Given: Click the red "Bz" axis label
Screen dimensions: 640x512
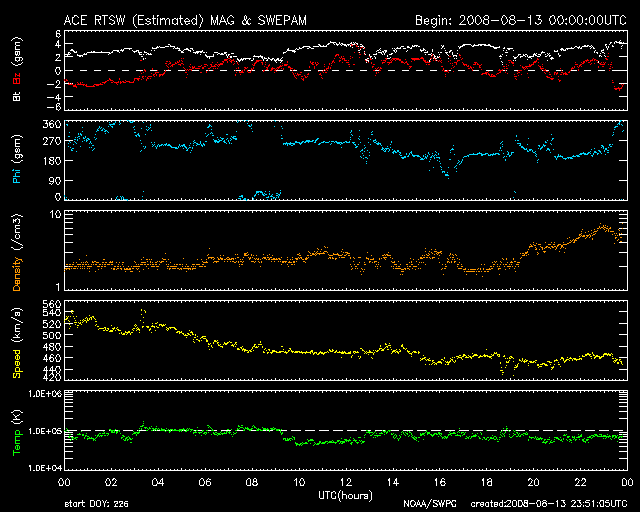Looking at the screenshot, I should 17,78.
